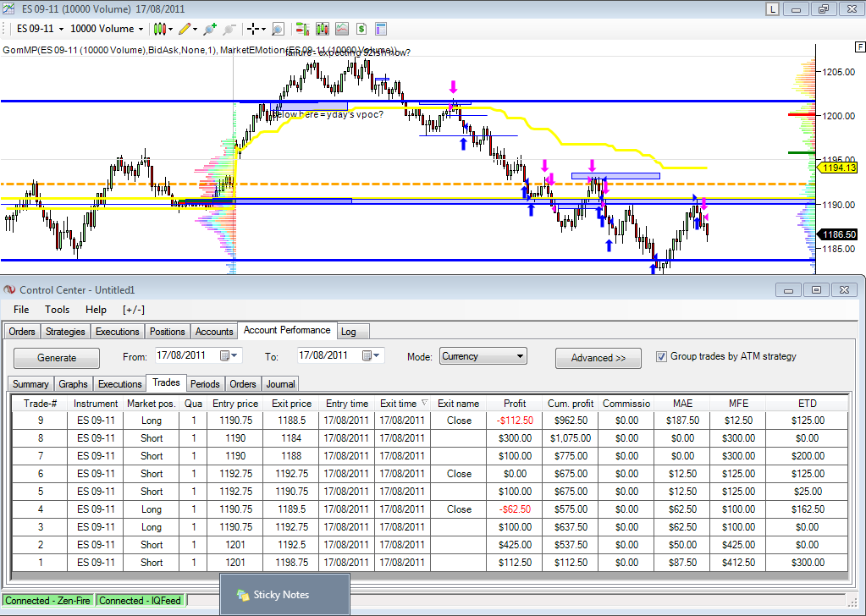Click the F button at chart top right
This screenshot has width=866, height=616.
859,47
